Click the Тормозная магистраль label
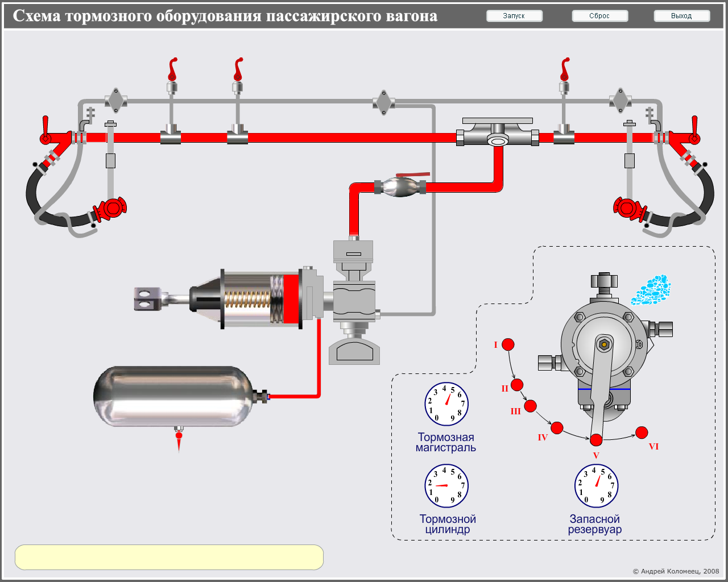This screenshot has height=582, width=728. (x=446, y=442)
